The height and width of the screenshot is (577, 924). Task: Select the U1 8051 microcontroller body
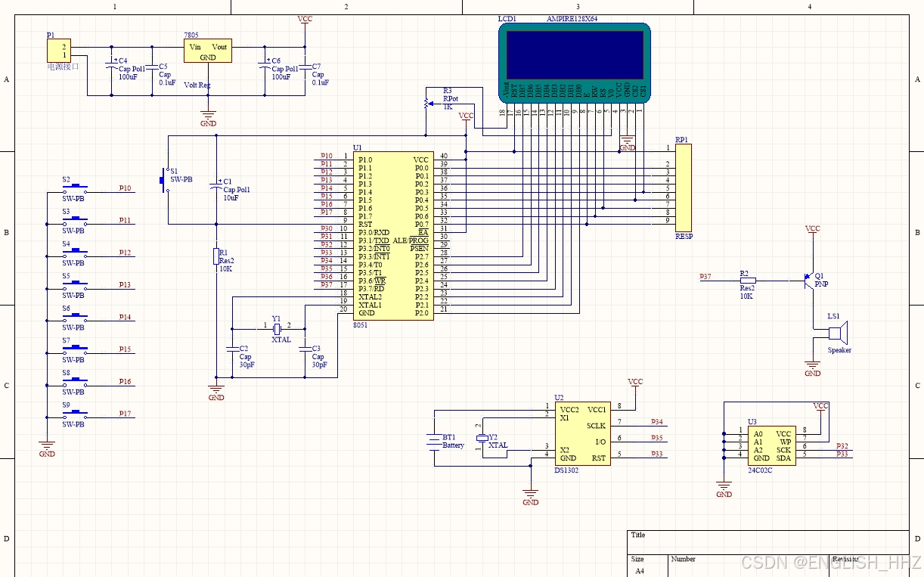(393, 236)
